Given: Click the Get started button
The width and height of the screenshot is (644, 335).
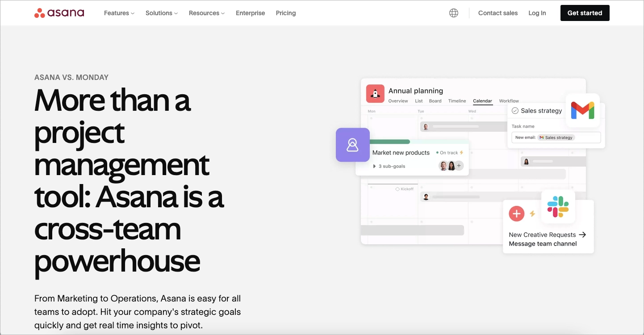Looking at the screenshot, I should pyautogui.click(x=585, y=13).
